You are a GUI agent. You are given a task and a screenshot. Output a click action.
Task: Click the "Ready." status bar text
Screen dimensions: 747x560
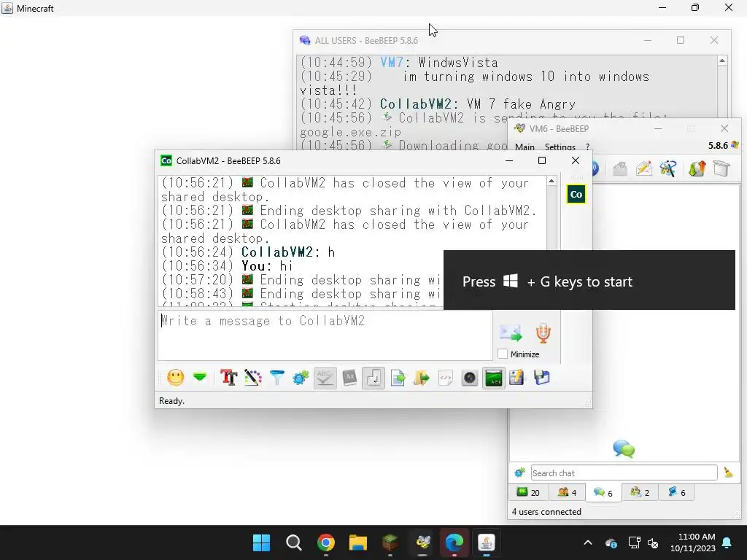coord(172,401)
